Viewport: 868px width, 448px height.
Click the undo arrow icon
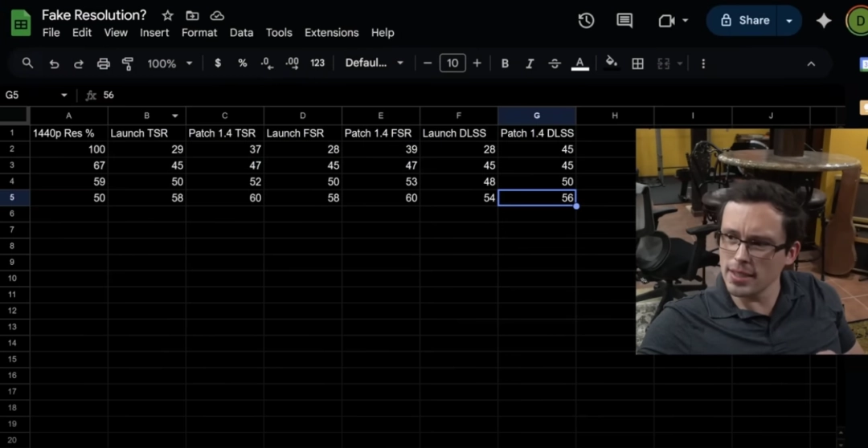[54, 63]
